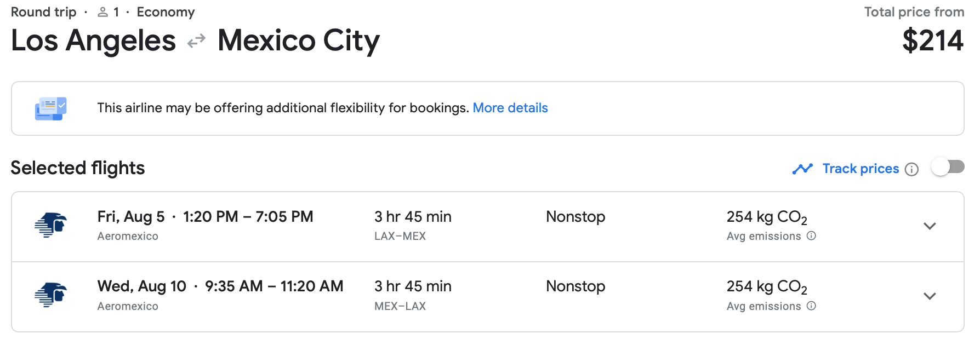The width and height of the screenshot is (980, 345).
Task: Open emissions info for LAX–MEX flight
Action: tap(812, 236)
